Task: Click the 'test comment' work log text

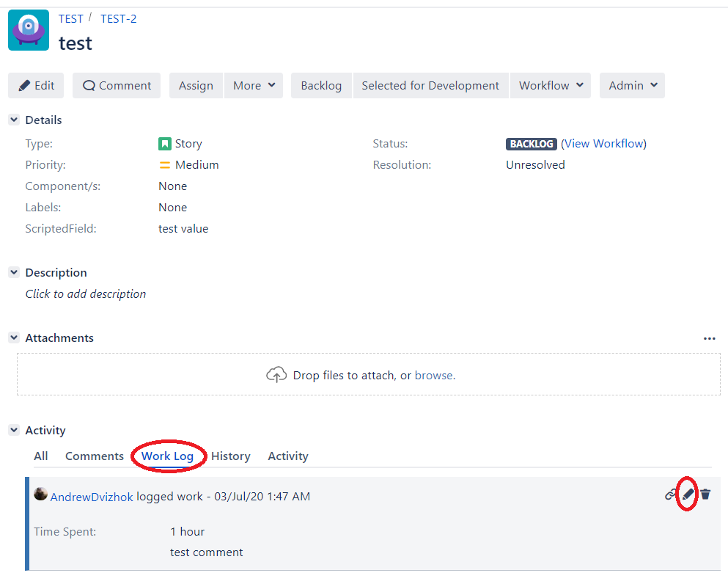Action: (207, 552)
